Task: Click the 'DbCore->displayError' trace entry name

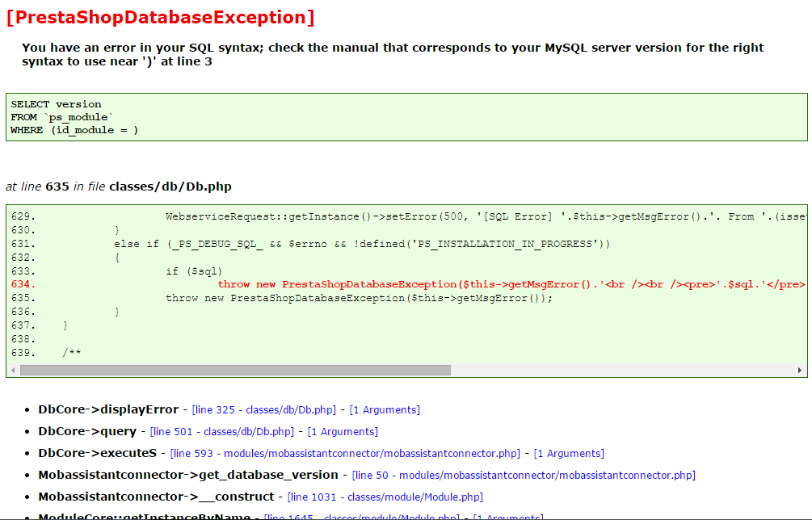Action: [x=108, y=409]
